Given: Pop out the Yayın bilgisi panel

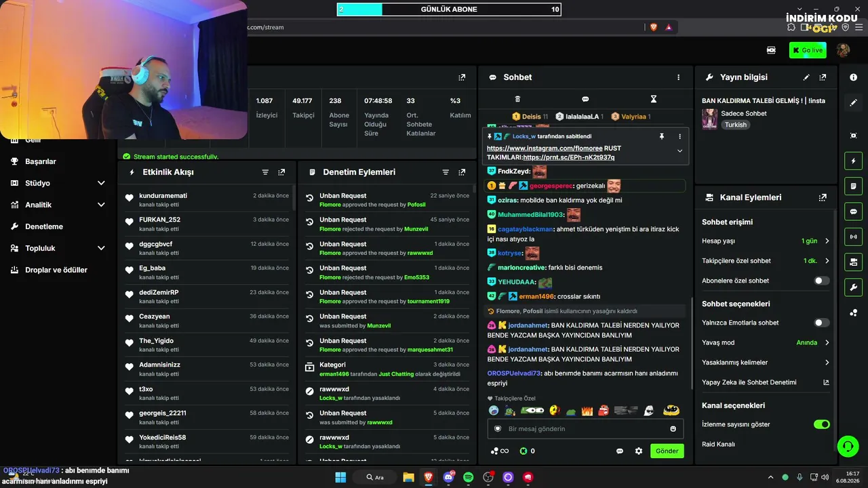Looking at the screenshot, I should click(x=823, y=77).
